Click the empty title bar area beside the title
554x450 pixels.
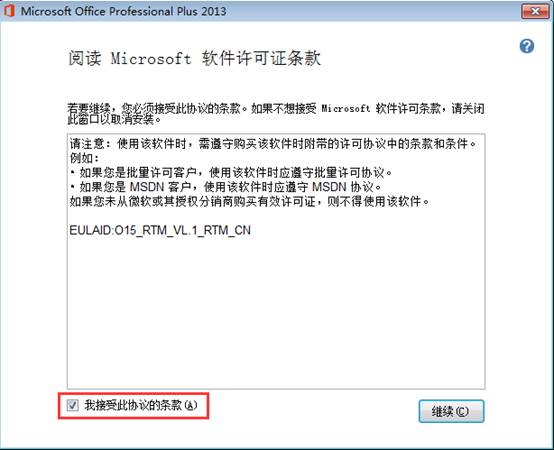pos(371,11)
